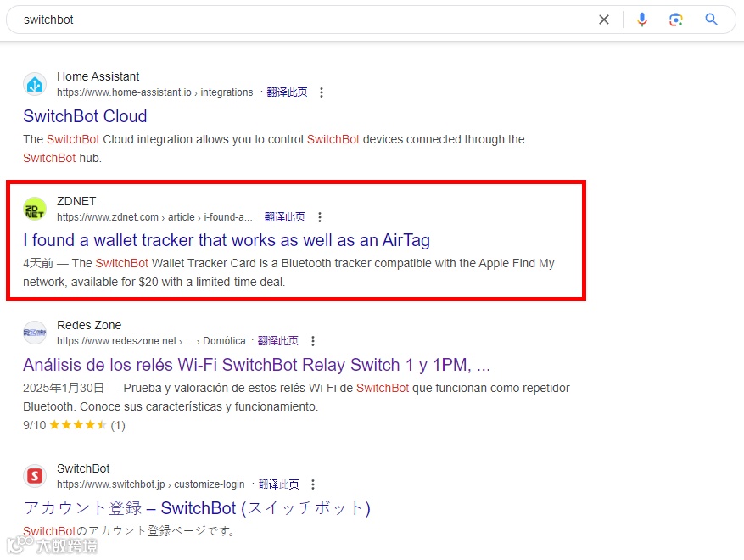
Task: Translate the switchbot.jp result page
Action: pos(278,484)
